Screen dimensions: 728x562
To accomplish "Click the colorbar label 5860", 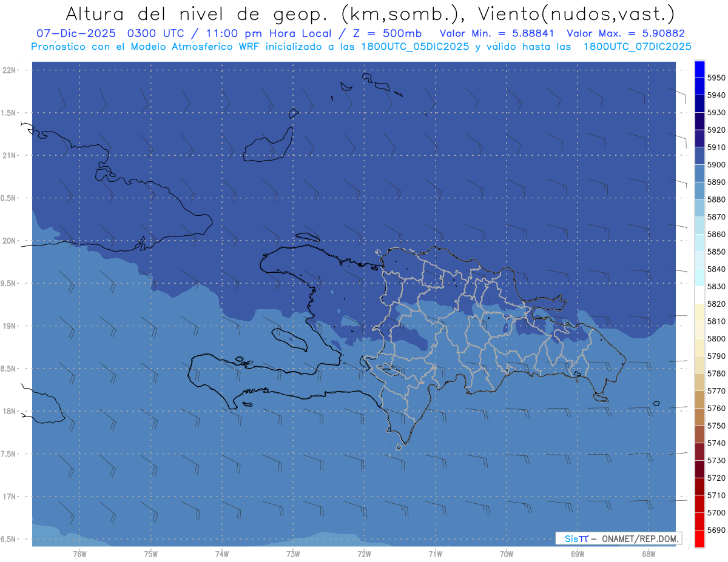I will coord(716,235).
